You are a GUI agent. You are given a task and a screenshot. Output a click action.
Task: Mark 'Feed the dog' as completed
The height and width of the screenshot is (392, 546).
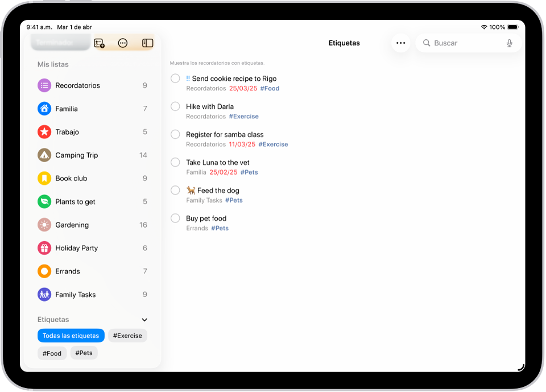click(175, 190)
